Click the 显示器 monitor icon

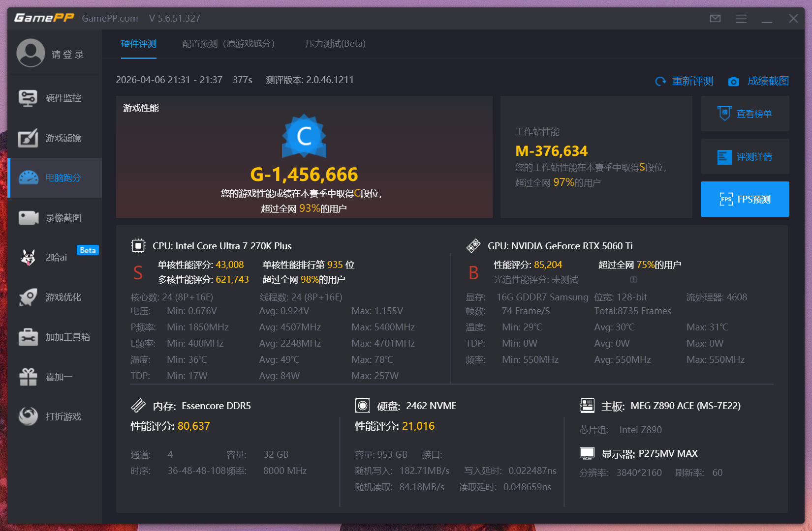click(587, 453)
